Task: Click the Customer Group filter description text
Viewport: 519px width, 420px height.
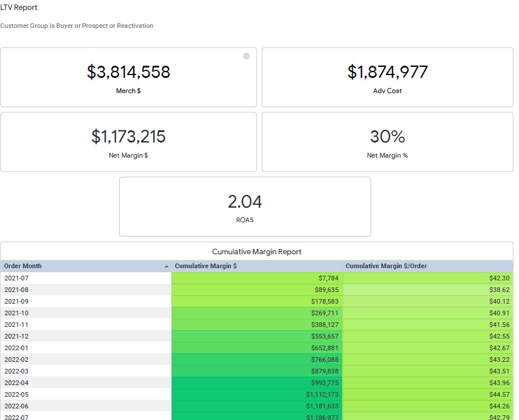Action: [x=77, y=26]
